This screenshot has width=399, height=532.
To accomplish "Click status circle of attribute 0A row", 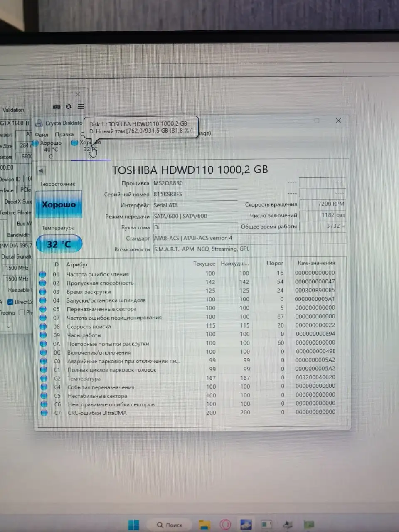I will click(x=43, y=344).
